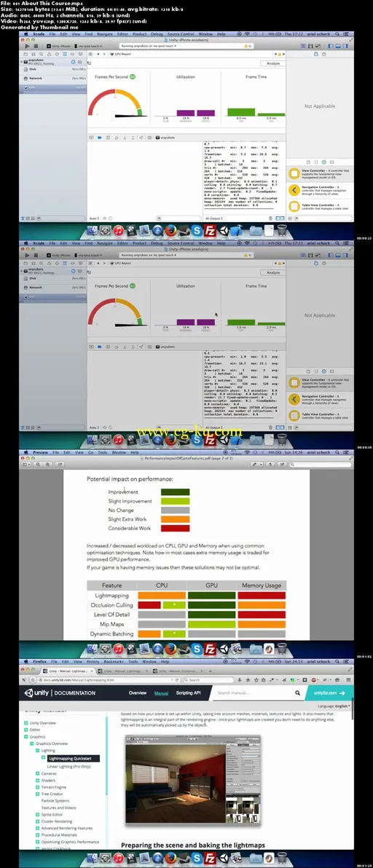Click the manual search magnifier icon
373x868 pixels.
[x=297, y=693]
